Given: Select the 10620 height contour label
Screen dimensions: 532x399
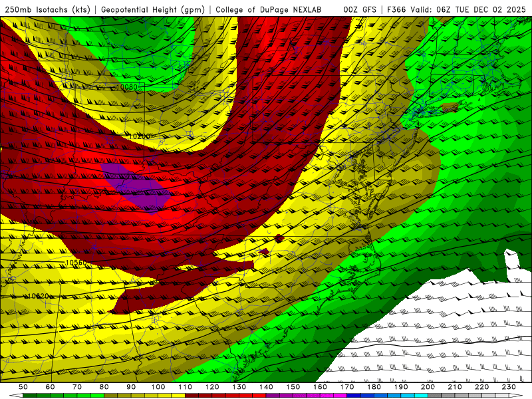Looking at the screenshot, I should click(x=38, y=296).
